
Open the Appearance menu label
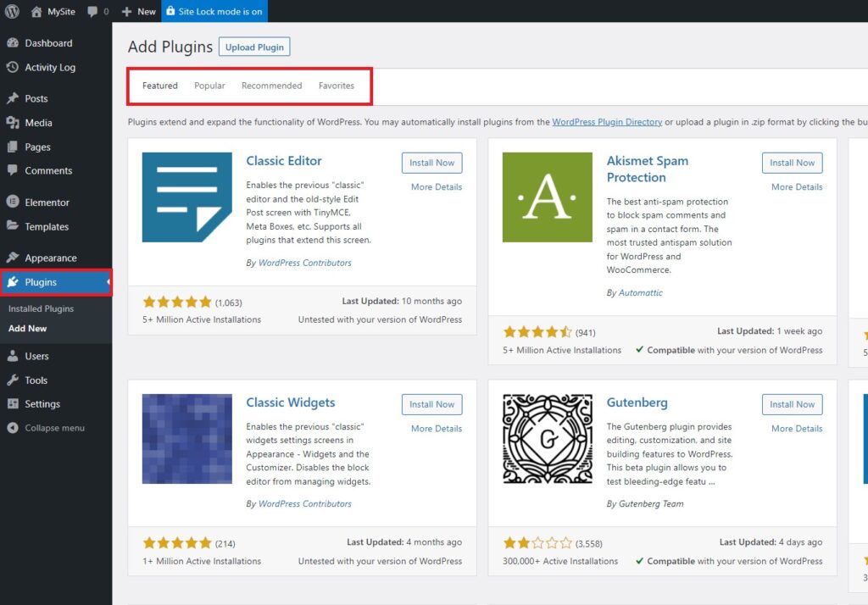[x=51, y=258]
